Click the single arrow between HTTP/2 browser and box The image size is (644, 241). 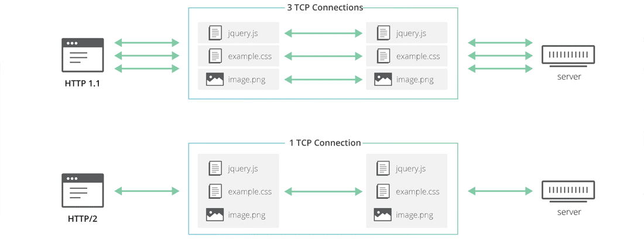(146, 191)
